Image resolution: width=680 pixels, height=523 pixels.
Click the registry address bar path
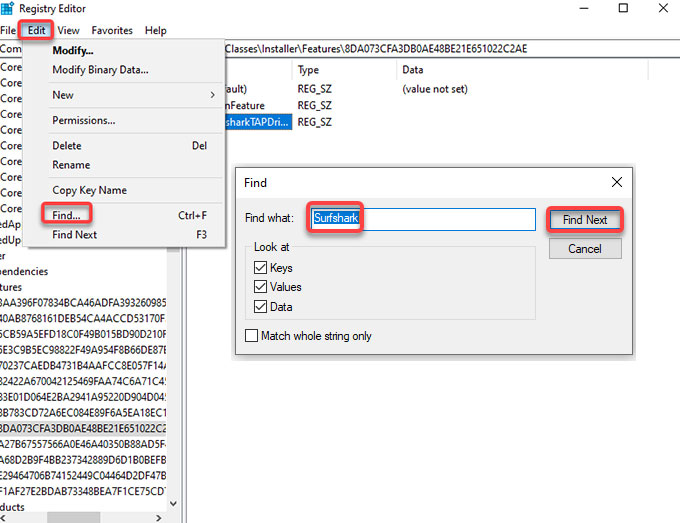point(376,49)
